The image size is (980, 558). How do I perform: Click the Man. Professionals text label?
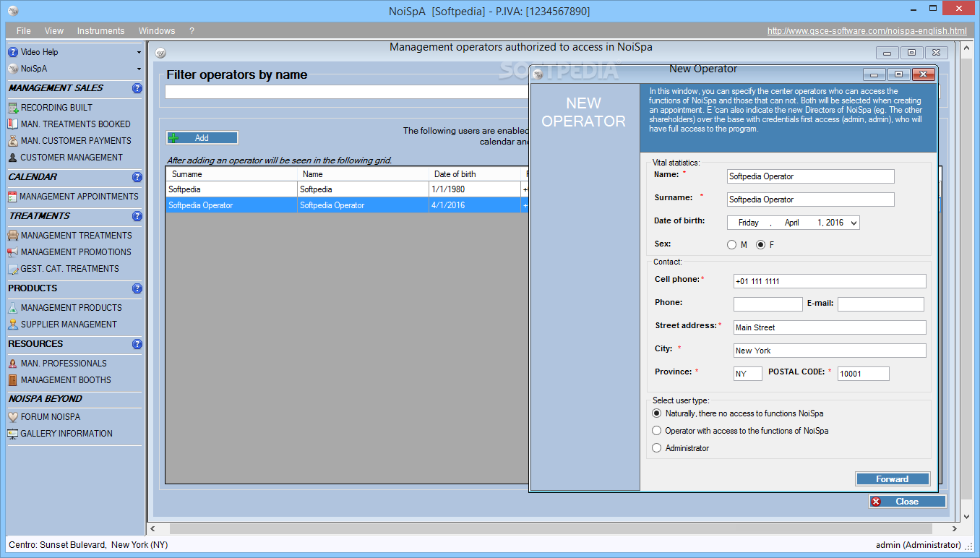pyautogui.click(x=64, y=364)
